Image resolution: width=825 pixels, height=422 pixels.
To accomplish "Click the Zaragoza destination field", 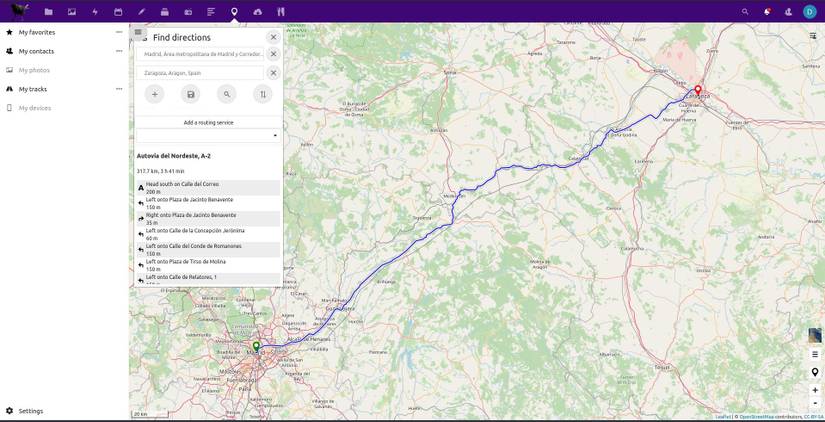I will coord(200,73).
